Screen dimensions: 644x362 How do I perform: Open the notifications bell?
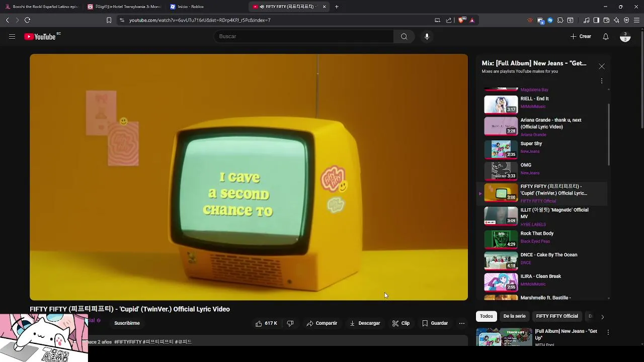tap(606, 36)
